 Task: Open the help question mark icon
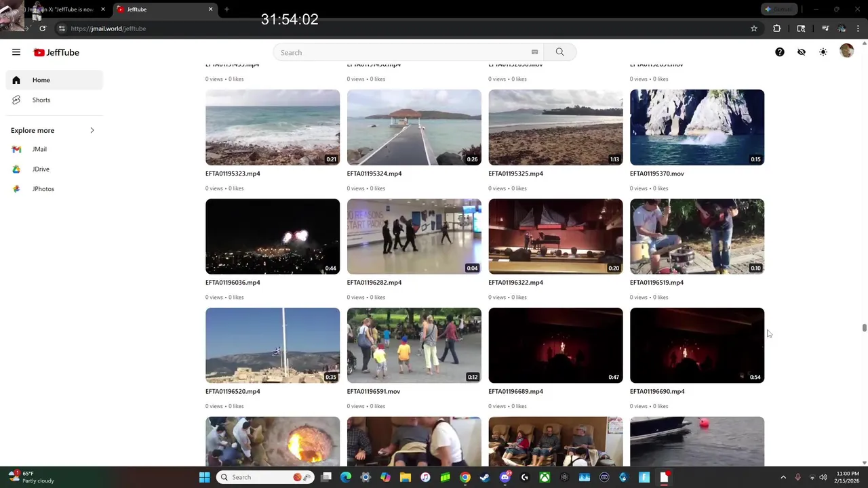point(780,52)
